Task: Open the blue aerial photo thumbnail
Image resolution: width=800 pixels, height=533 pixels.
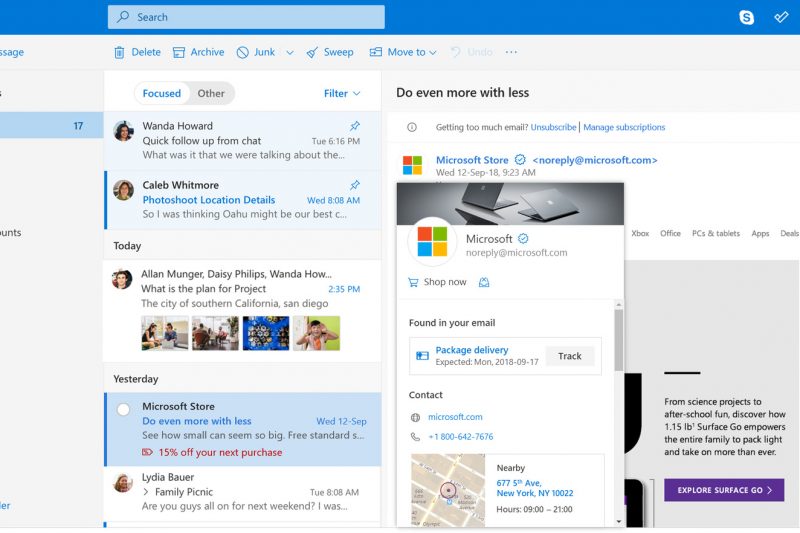Action: click(x=266, y=333)
